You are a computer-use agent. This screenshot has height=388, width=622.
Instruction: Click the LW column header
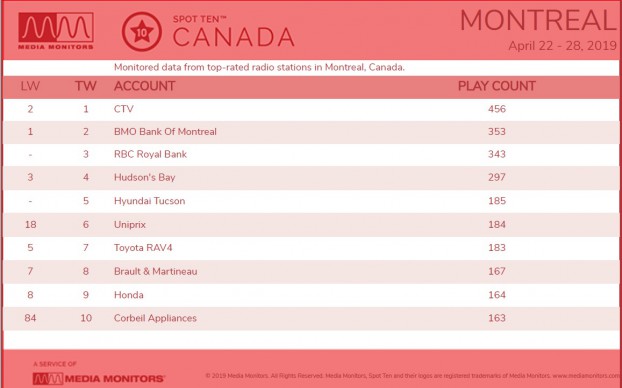(x=30, y=86)
